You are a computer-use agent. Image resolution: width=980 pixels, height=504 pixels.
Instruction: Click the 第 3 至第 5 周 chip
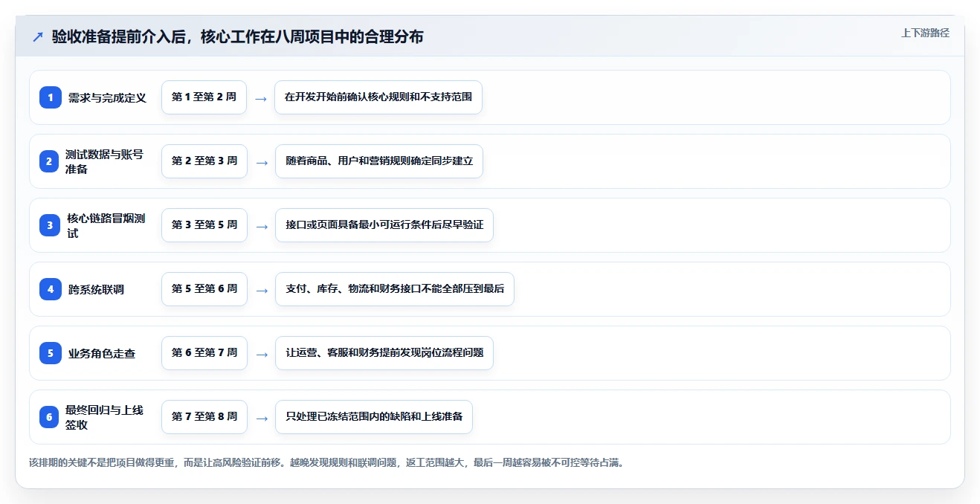204,225
